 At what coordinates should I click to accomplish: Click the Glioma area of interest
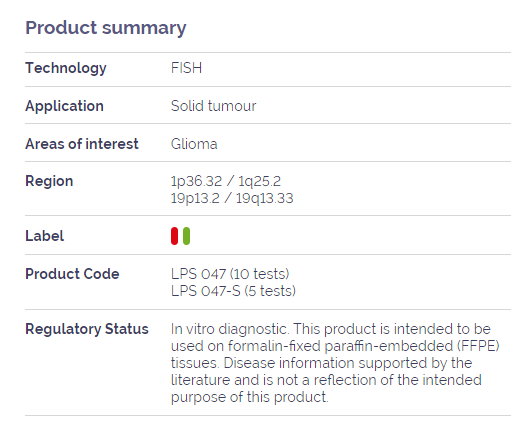click(x=194, y=144)
